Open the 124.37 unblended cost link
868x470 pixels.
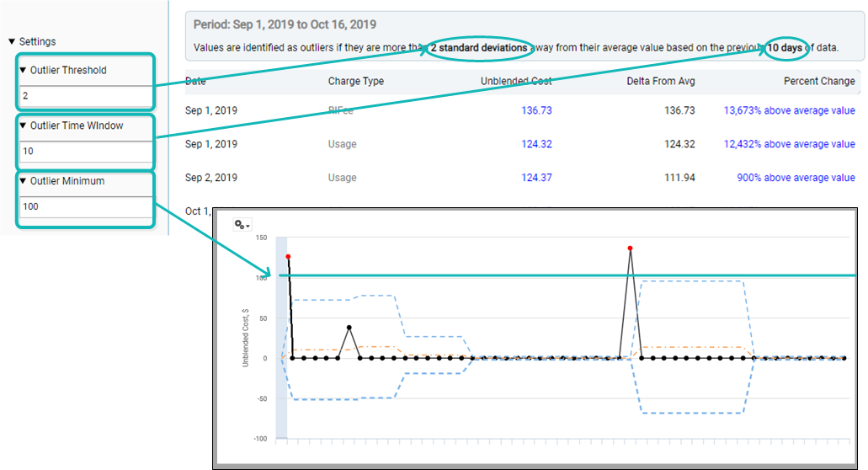tap(536, 178)
